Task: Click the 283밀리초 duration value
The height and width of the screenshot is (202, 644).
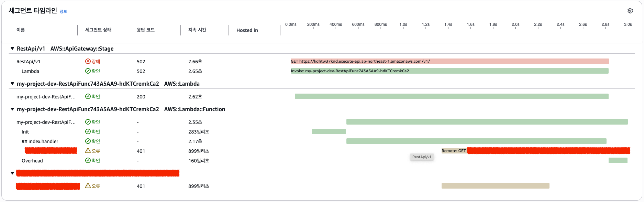Action: tap(199, 132)
